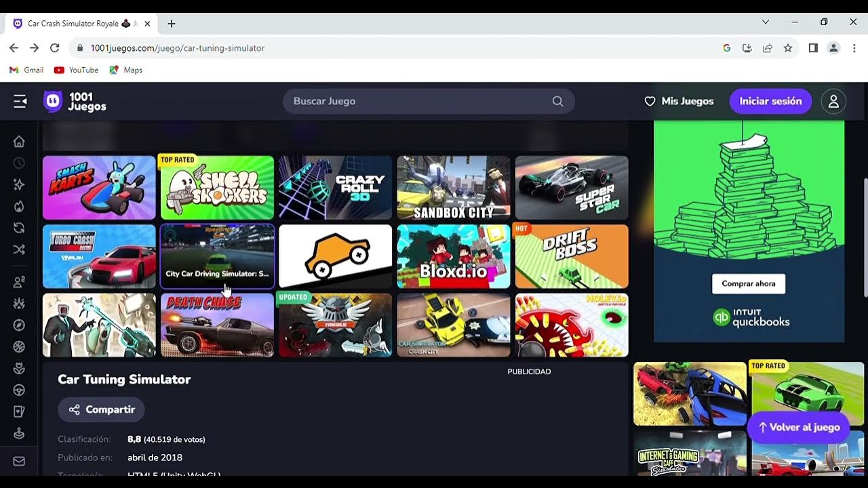Open Evowars.io game thumbnail
The height and width of the screenshot is (488, 868).
pyautogui.click(x=335, y=325)
